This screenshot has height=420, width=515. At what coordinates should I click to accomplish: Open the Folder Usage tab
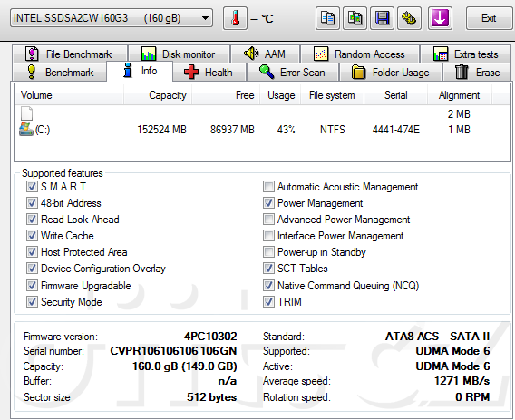(391, 72)
